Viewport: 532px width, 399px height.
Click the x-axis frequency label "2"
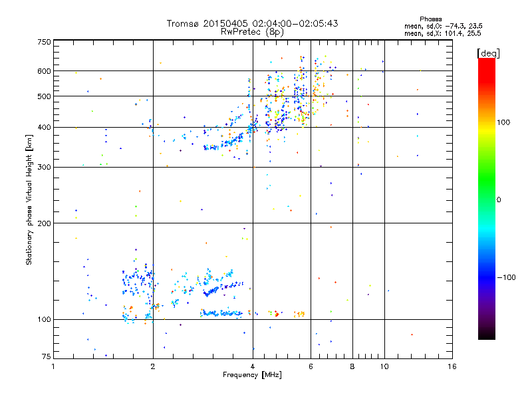pyautogui.click(x=153, y=366)
